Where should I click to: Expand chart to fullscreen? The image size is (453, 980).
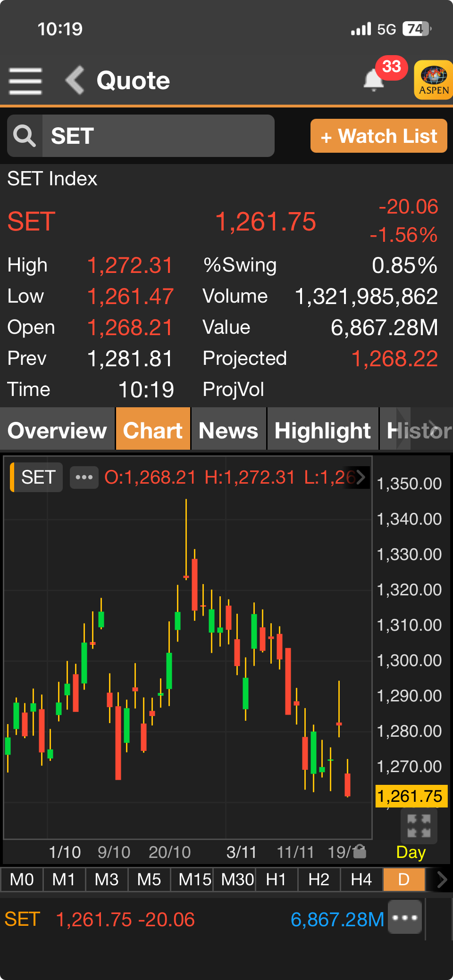[x=419, y=826]
